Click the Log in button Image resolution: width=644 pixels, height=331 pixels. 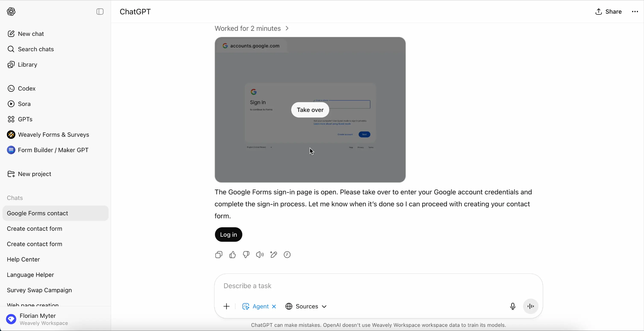tap(229, 234)
